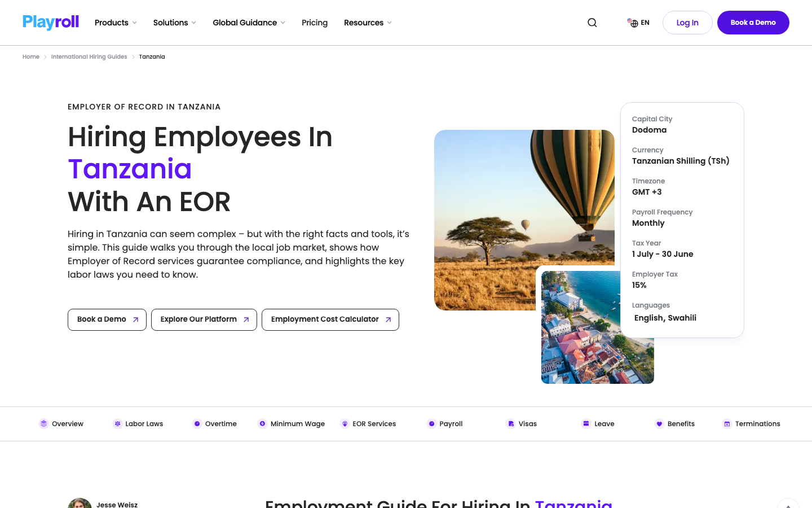Click the International Hiring Guides breadcrumb
812x508 pixels.
click(89, 56)
